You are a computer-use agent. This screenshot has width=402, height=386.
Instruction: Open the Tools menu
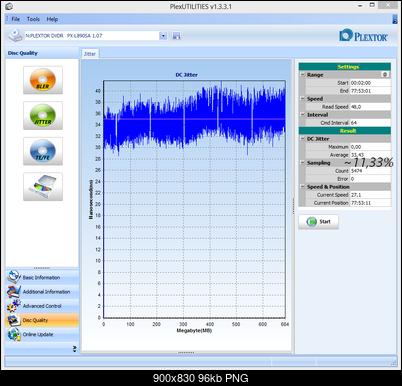(33, 19)
